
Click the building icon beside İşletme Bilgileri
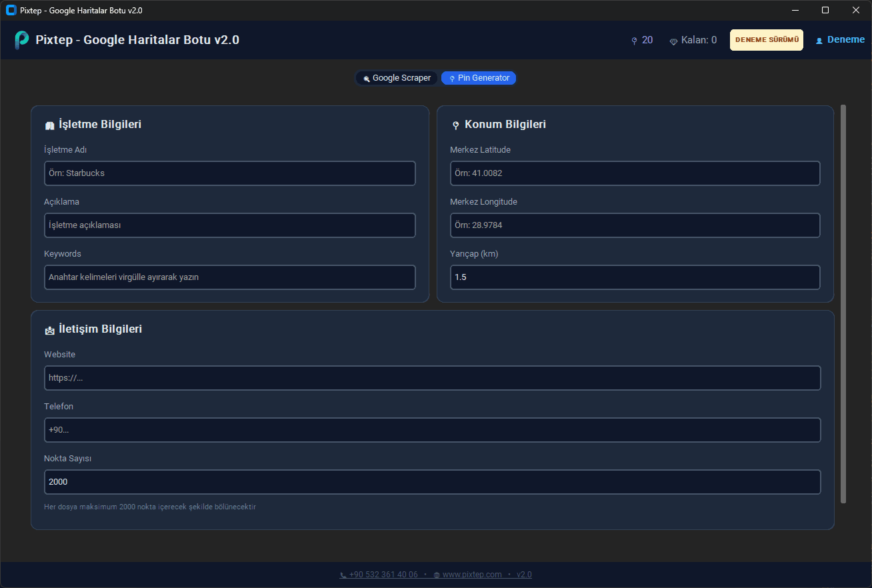tap(49, 125)
